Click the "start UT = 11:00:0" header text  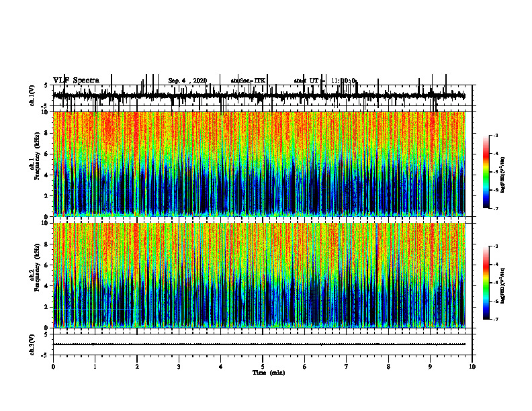[x=324, y=81]
